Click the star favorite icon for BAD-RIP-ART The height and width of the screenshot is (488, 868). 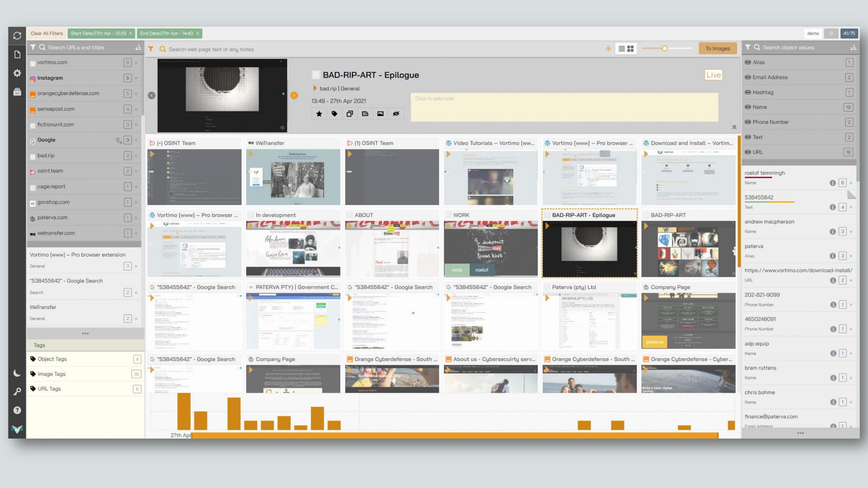click(x=319, y=114)
